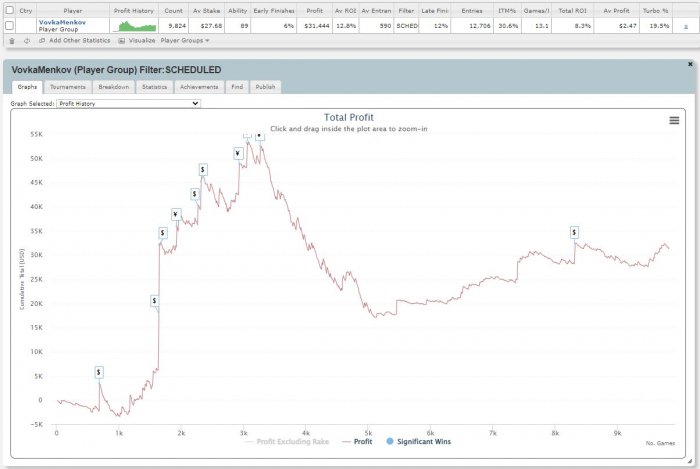Click the refresh icon beside the trash

[x=27, y=41]
